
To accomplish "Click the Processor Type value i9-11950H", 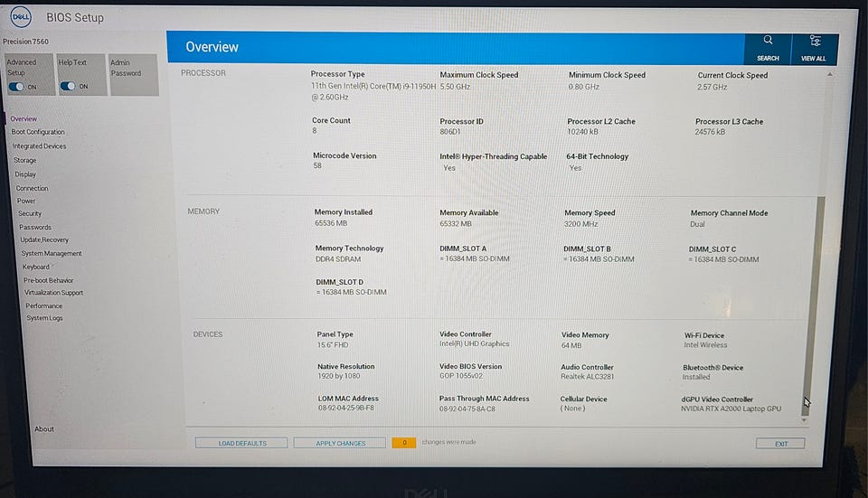I will (373, 91).
